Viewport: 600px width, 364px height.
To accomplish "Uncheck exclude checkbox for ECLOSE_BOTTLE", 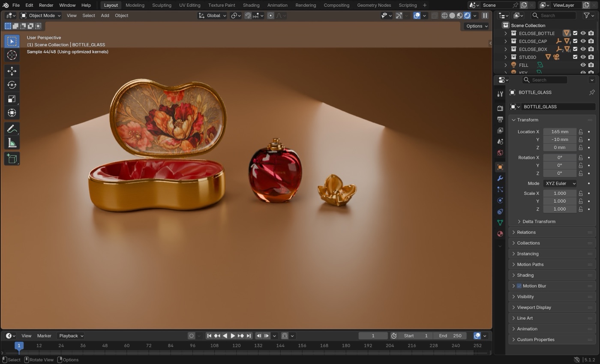I will point(575,33).
